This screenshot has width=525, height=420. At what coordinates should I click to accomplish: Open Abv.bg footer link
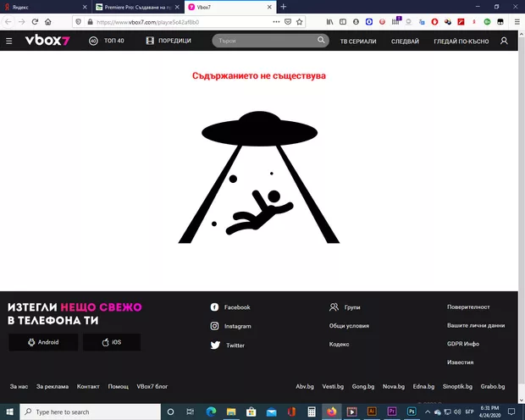[x=305, y=386]
